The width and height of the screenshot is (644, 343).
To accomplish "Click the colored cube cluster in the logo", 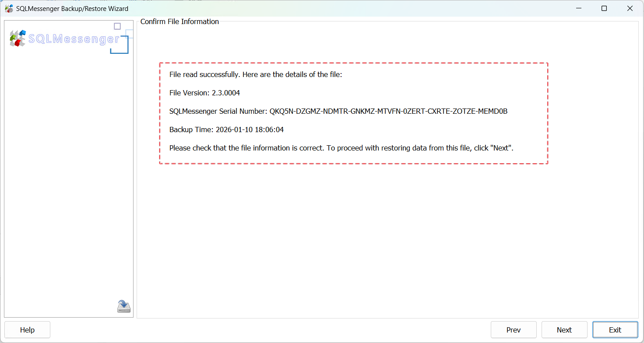I will (17, 37).
